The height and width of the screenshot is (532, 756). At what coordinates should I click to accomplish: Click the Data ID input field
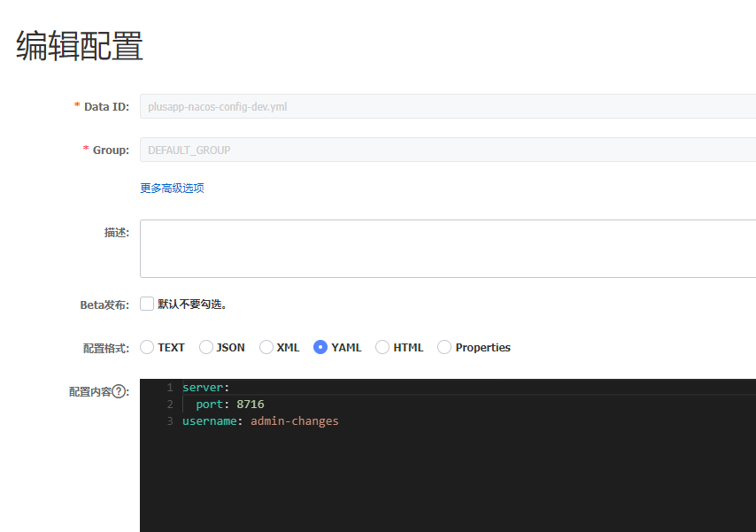pyautogui.click(x=448, y=106)
